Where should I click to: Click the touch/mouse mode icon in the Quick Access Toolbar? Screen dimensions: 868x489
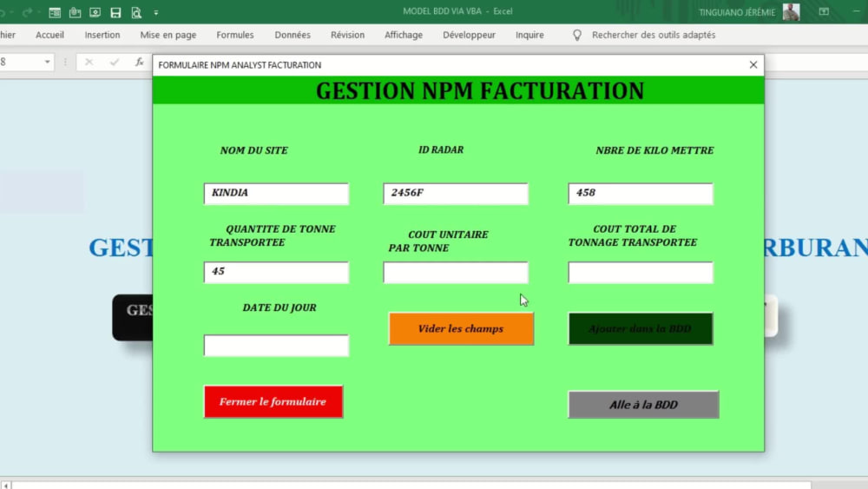point(75,12)
